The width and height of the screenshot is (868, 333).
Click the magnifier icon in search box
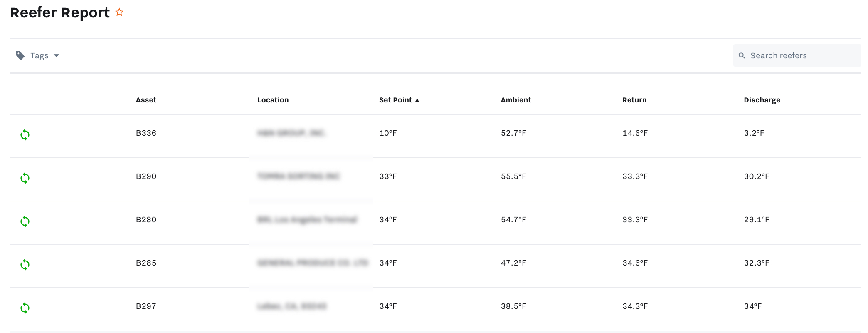pyautogui.click(x=742, y=55)
